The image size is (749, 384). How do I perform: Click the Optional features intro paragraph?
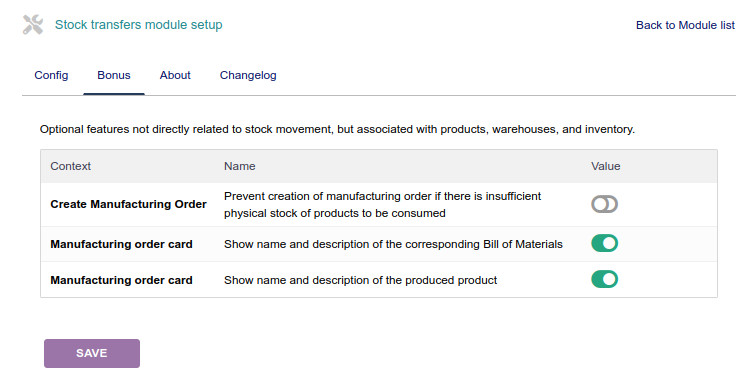tap(337, 129)
